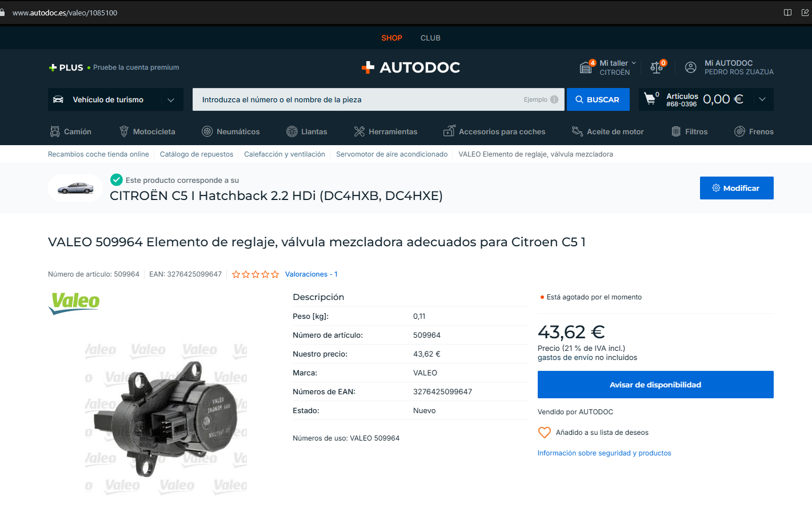Focus the part number search field
812x516 pixels.
point(378,99)
